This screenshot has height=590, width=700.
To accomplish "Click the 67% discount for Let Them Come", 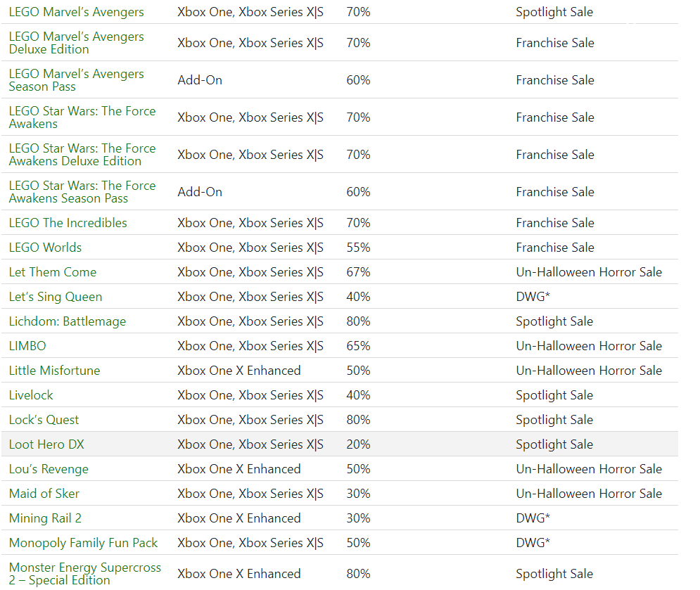I will (359, 272).
